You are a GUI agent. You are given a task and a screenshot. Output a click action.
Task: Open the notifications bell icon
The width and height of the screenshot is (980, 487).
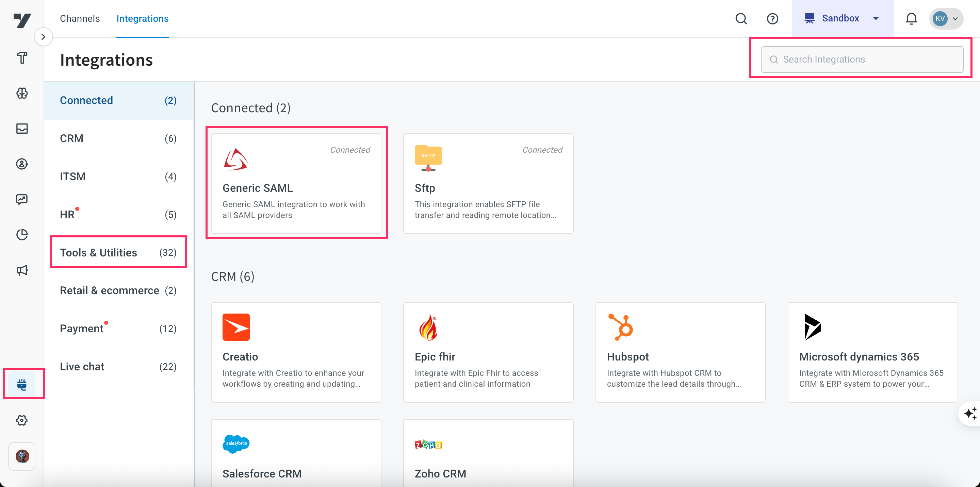point(911,18)
